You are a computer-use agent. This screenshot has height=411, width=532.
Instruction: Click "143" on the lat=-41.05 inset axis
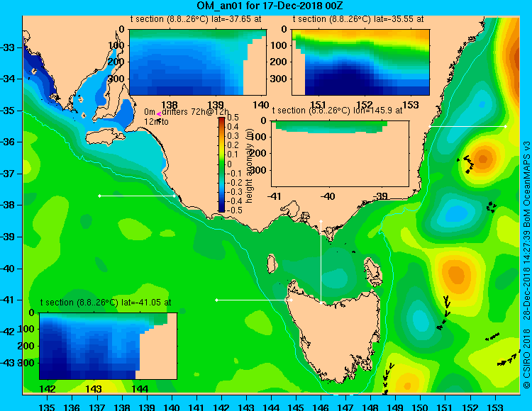click(94, 389)
